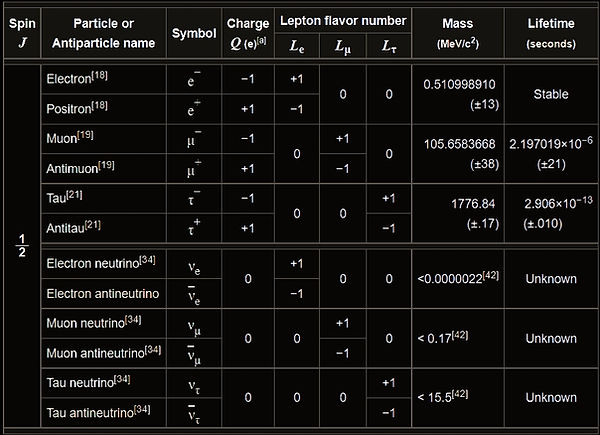Open reference [19] beside Muon

point(85,135)
